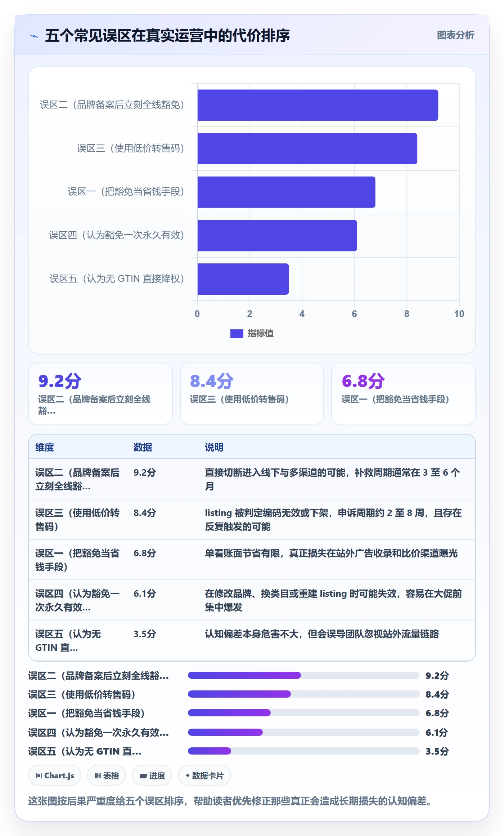
Task: Click the 误区五 progress bar
Action: click(x=303, y=751)
